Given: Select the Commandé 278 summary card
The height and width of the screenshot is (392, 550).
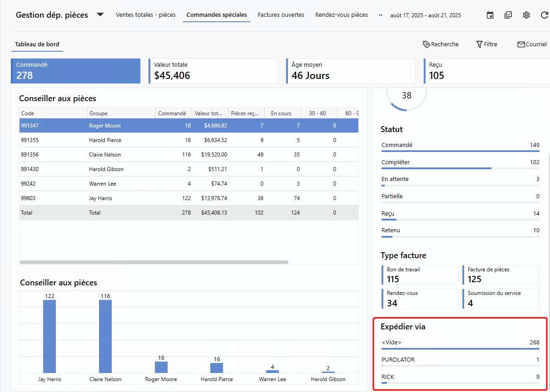Looking at the screenshot, I should [x=76, y=71].
